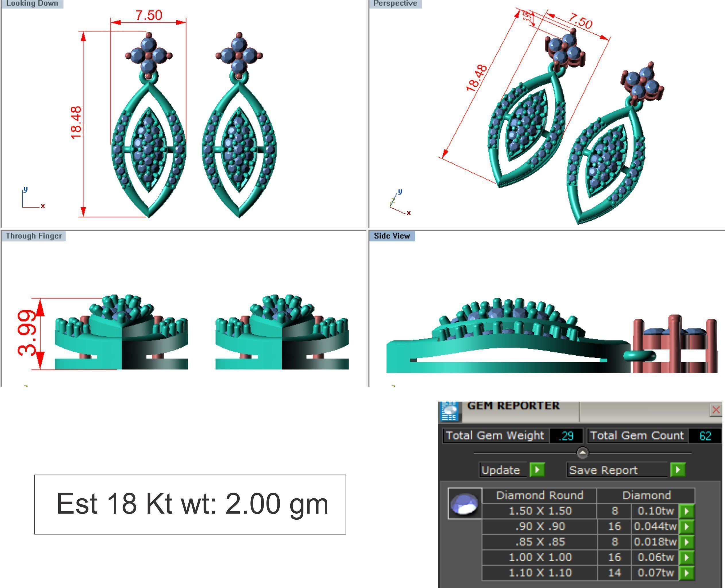Select the Side View viewport label
Screen dimensions: 725x588
(392, 236)
